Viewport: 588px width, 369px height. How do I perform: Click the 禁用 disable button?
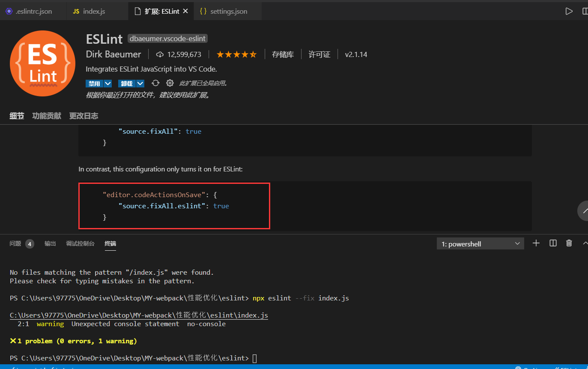[x=95, y=84]
